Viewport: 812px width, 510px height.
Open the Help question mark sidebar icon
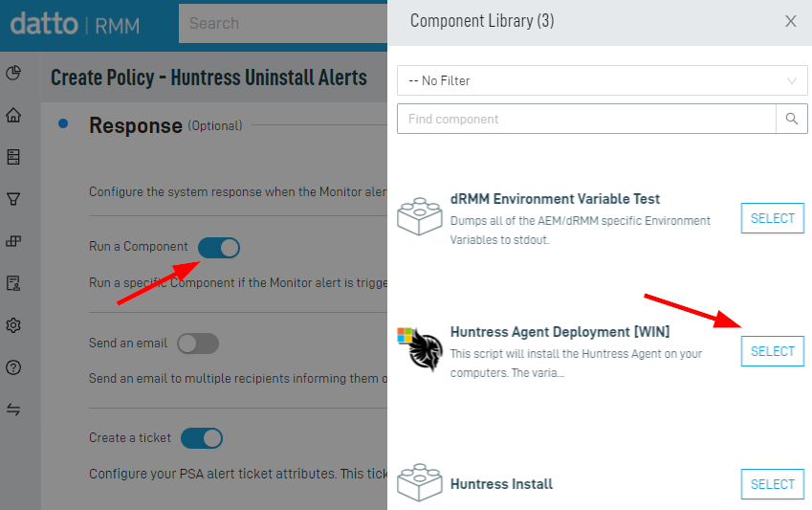pos(13,367)
